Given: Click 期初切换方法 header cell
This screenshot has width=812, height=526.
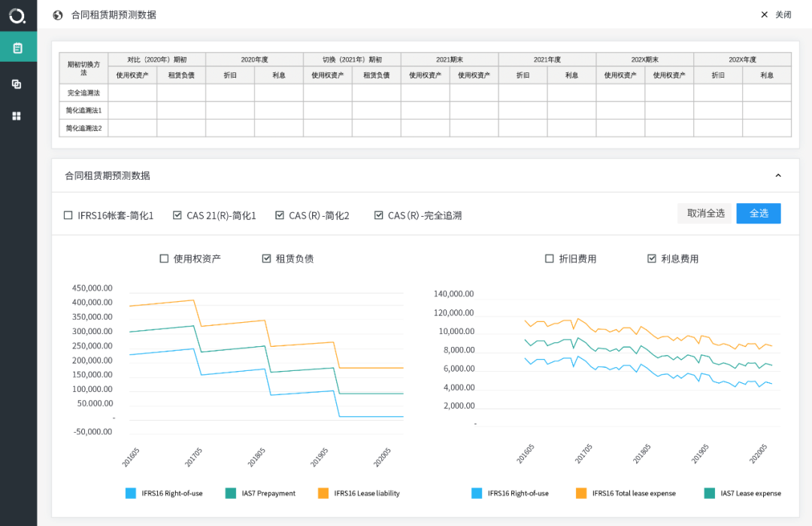Looking at the screenshot, I should [x=83, y=68].
